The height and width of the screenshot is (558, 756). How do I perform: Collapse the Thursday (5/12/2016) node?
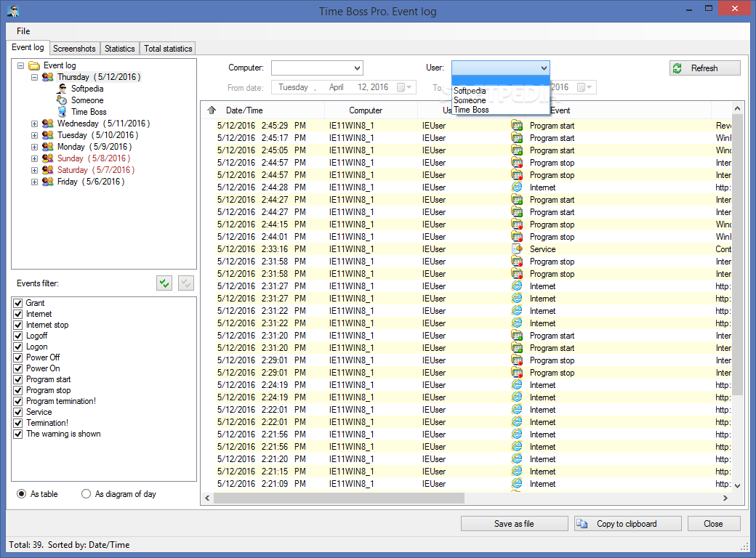coord(34,77)
